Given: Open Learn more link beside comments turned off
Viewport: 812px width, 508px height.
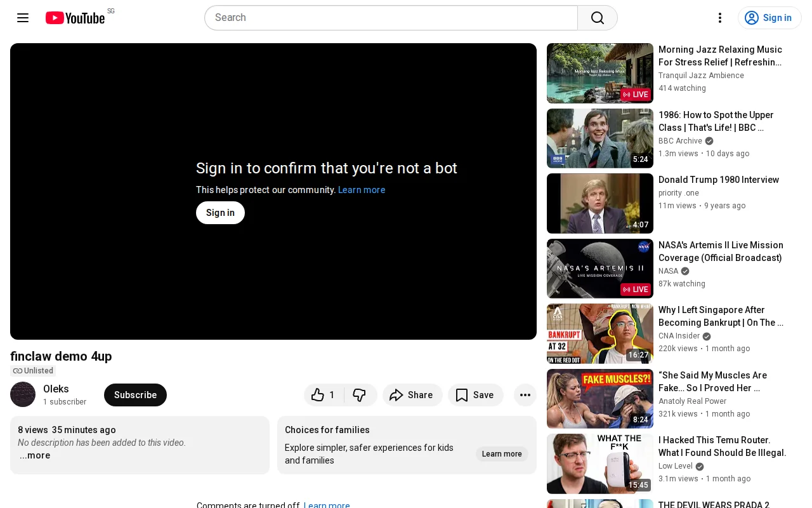Looking at the screenshot, I should [327, 505].
